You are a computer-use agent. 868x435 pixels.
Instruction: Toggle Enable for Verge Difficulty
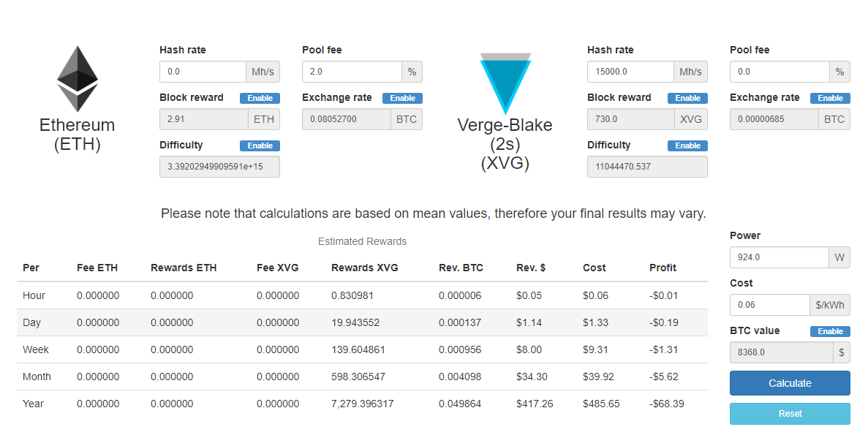coord(687,145)
